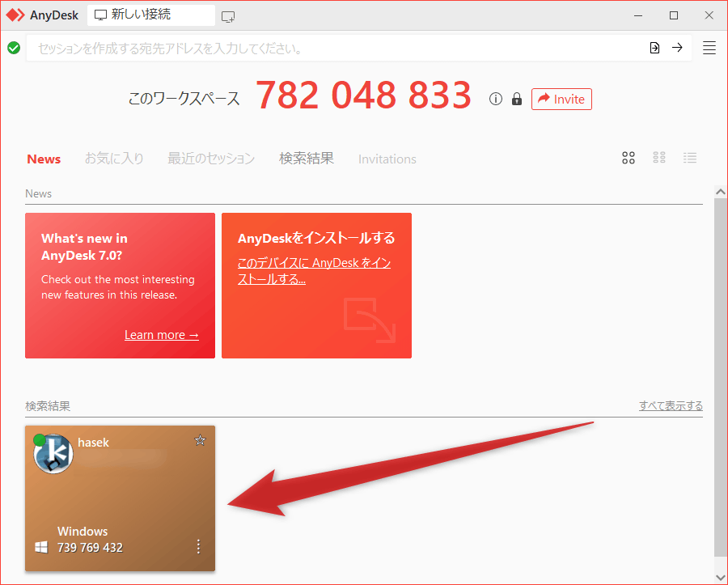Click the connect arrow icon
728x585 pixels.
(x=677, y=48)
